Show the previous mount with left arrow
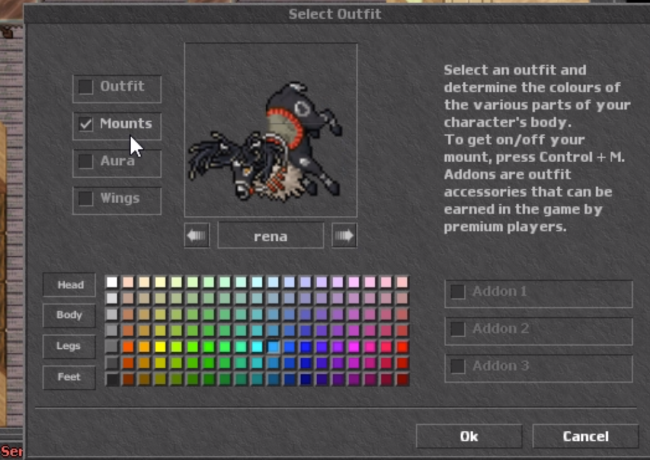 197,236
